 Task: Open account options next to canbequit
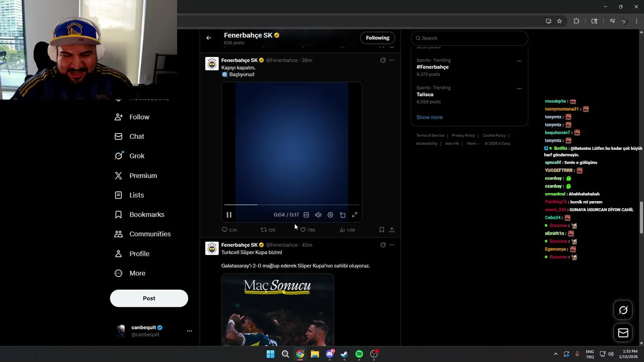click(x=190, y=331)
